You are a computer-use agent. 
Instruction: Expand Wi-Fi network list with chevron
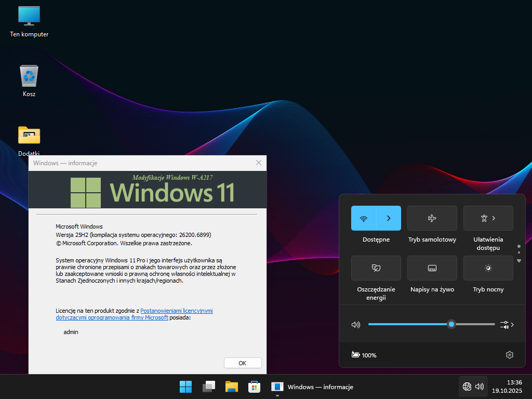tap(389, 218)
